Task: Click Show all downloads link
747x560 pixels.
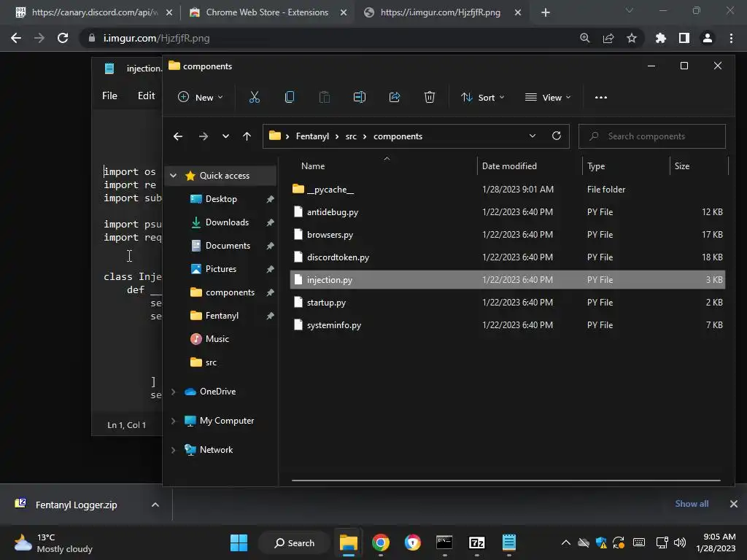Action: 692,504
